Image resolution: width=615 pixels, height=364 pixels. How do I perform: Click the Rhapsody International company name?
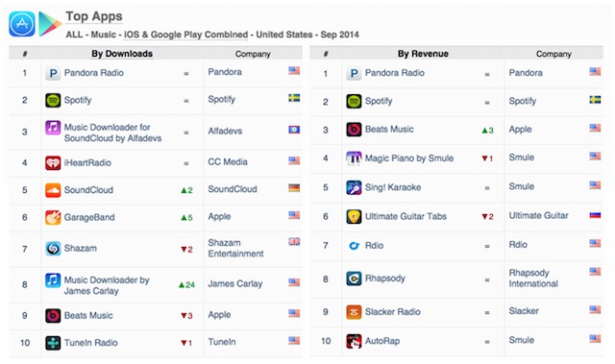coord(533,279)
